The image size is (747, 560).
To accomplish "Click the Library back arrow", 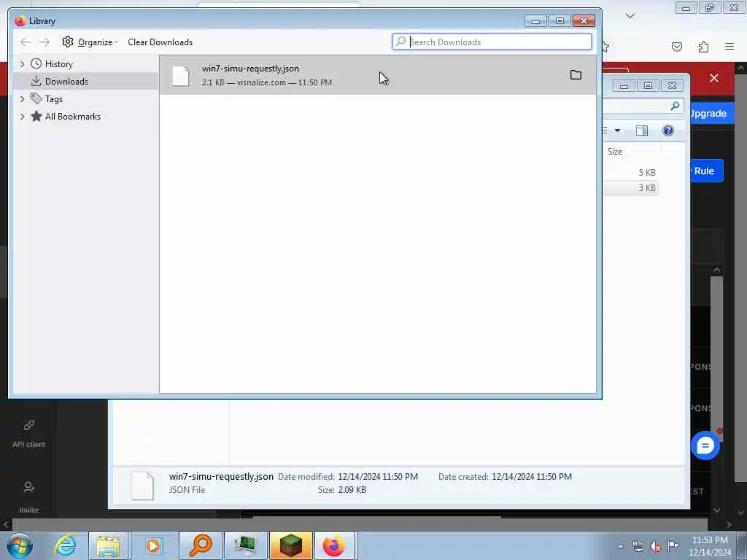I will point(26,42).
